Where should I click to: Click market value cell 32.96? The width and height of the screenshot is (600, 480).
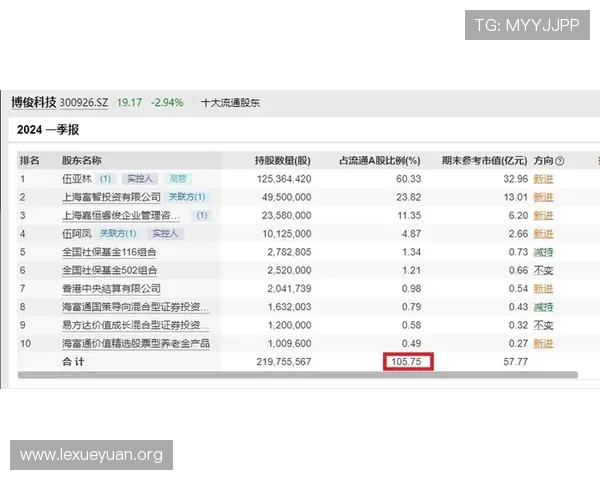click(x=515, y=179)
